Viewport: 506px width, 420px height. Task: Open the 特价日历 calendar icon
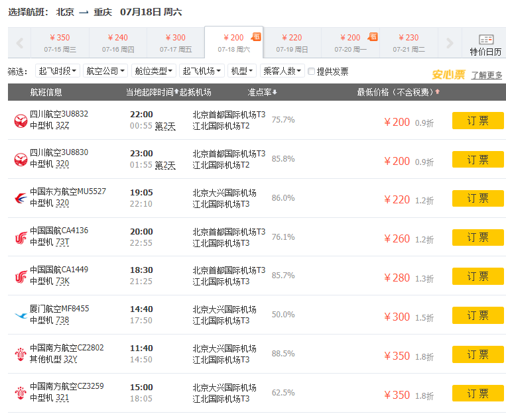[x=485, y=44]
